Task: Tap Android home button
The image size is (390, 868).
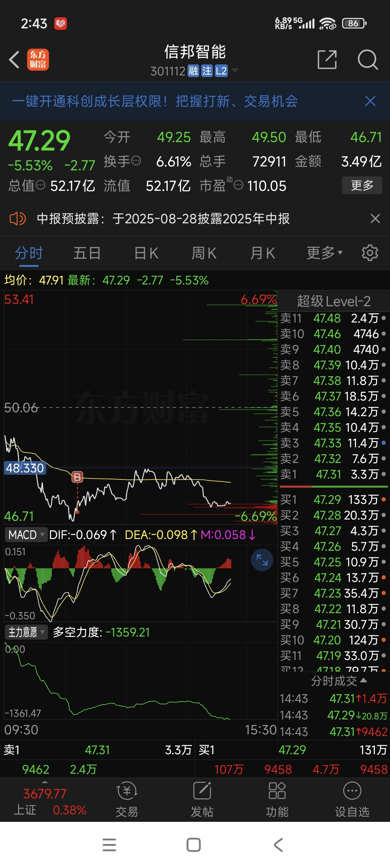Action: point(194,845)
